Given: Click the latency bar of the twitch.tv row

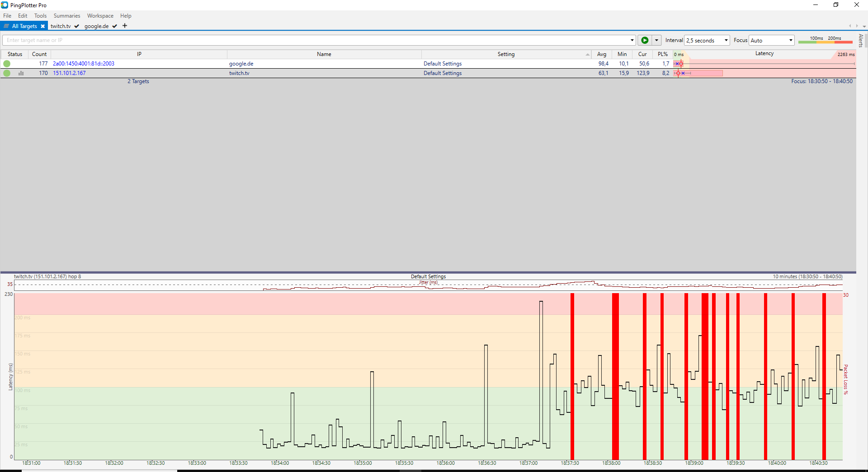Looking at the screenshot, I should [x=764, y=73].
